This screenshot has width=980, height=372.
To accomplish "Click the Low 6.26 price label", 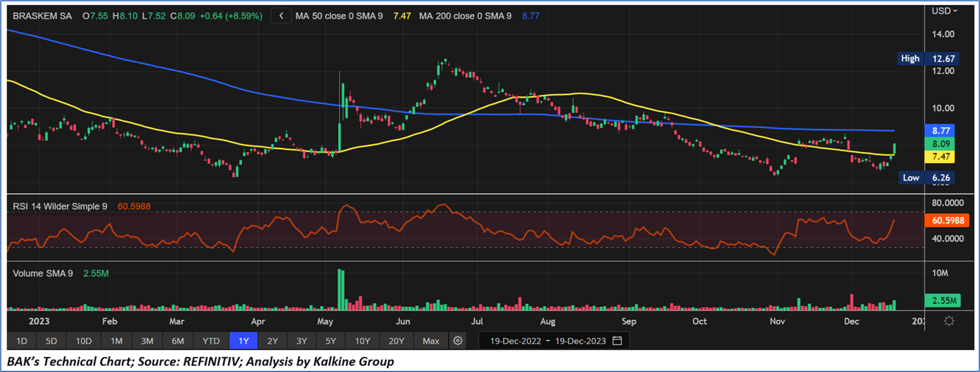I will tap(928, 178).
